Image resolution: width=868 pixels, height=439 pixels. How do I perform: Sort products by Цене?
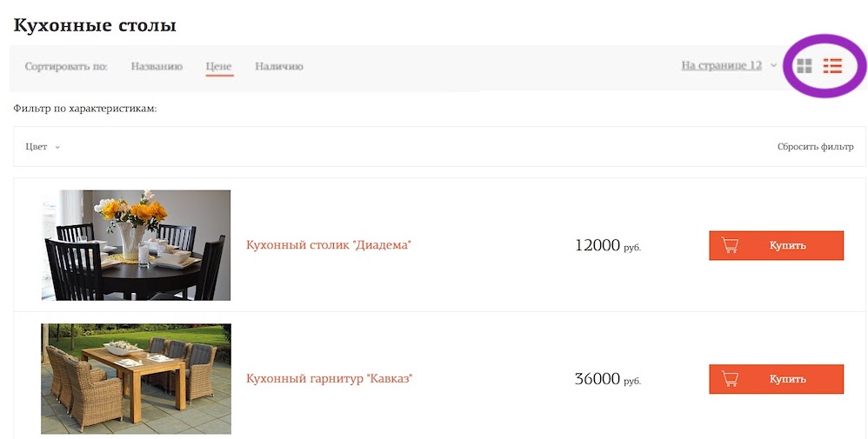(x=218, y=66)
